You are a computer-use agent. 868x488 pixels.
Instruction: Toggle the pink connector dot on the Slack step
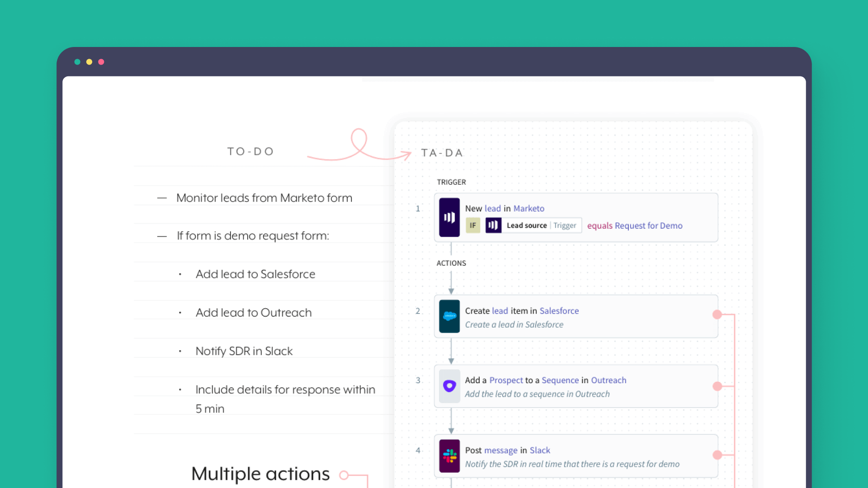tap(717, 455)
